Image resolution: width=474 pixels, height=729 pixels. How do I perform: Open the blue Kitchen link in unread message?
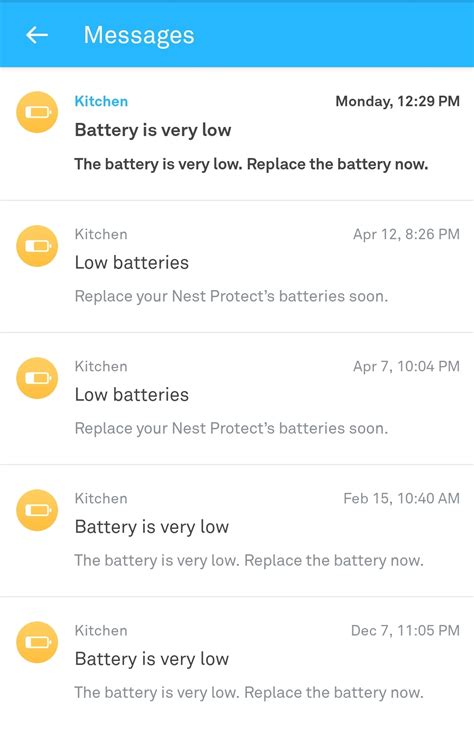(101, 101)
